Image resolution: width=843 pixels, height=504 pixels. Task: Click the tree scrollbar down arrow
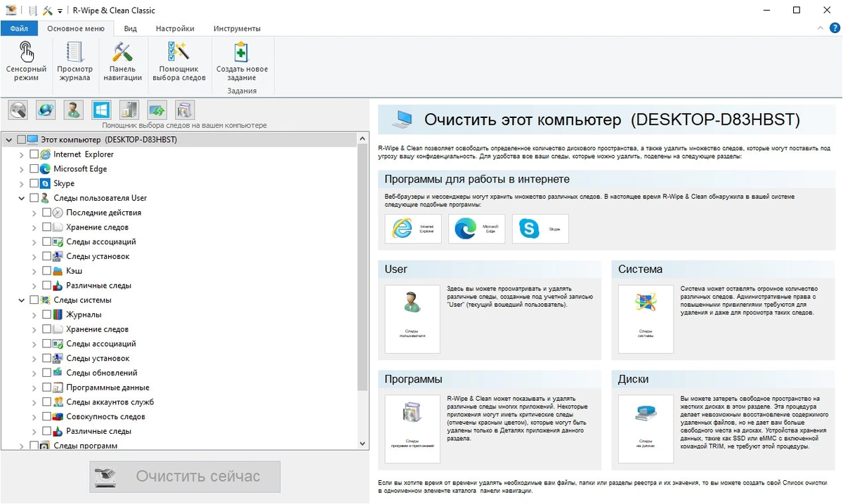(363, 444)
